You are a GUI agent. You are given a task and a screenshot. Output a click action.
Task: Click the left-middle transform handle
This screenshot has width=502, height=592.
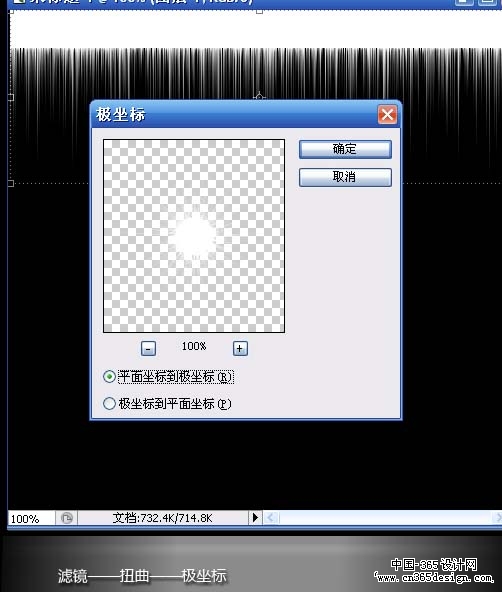click(11, 97)
